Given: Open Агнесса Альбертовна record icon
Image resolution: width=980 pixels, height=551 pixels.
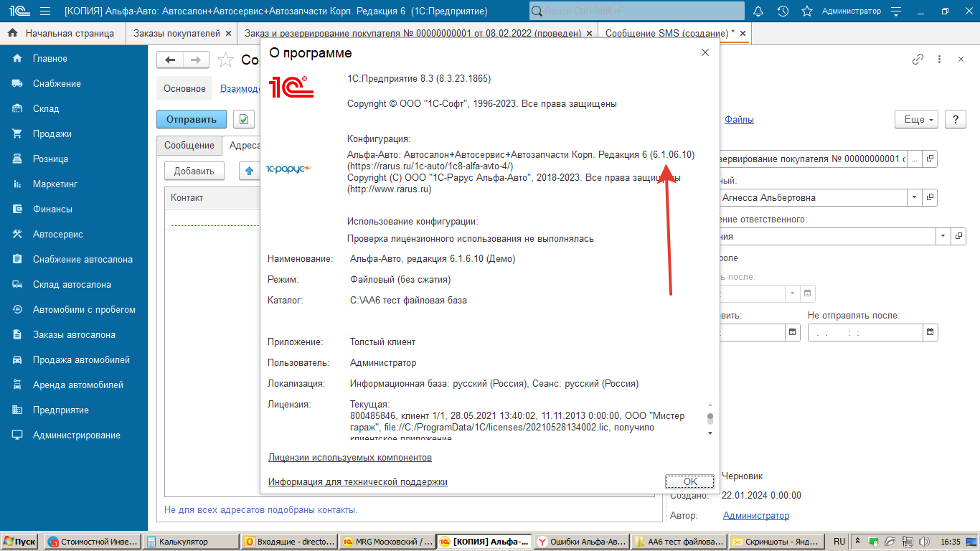Looking at the screenshot, I should click(930, 197).
